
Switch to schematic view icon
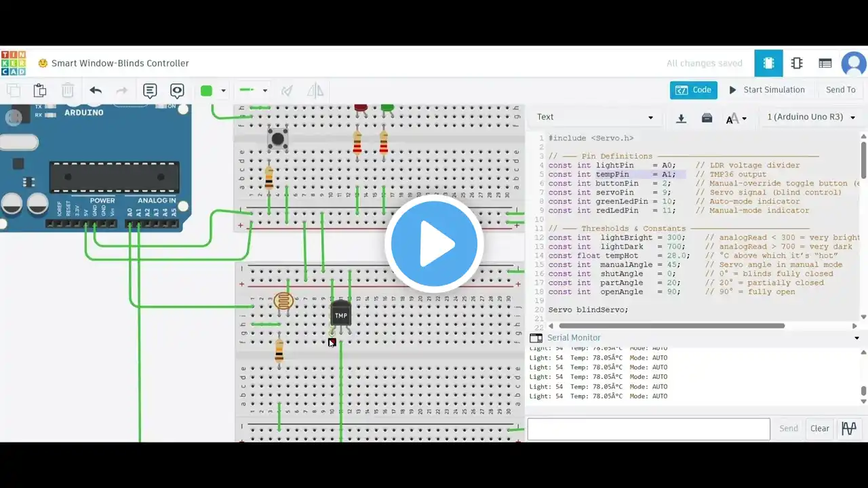click(x=797, y=63)
